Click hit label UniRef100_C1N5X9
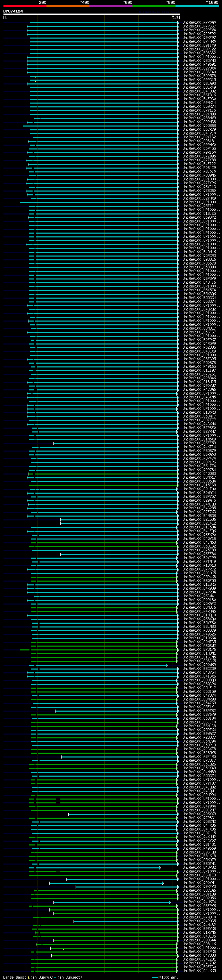The width and height of the screenshot is (222, 980). point(199,439)
